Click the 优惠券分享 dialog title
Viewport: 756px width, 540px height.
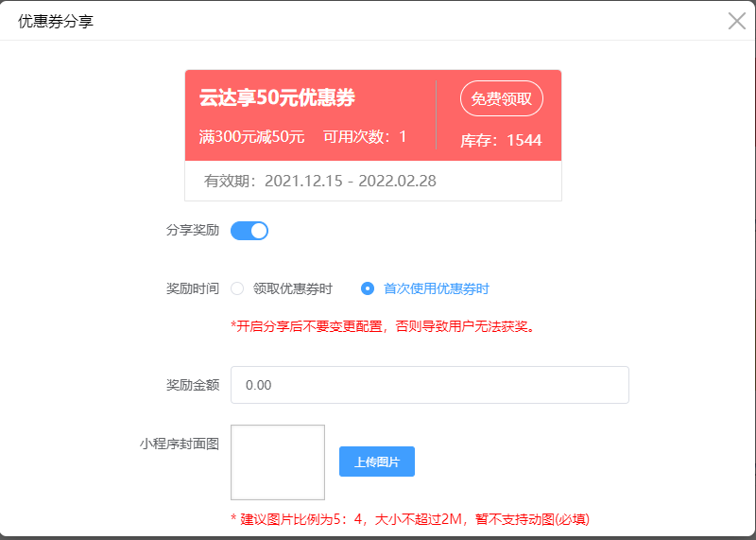click(x=56, y=21)
